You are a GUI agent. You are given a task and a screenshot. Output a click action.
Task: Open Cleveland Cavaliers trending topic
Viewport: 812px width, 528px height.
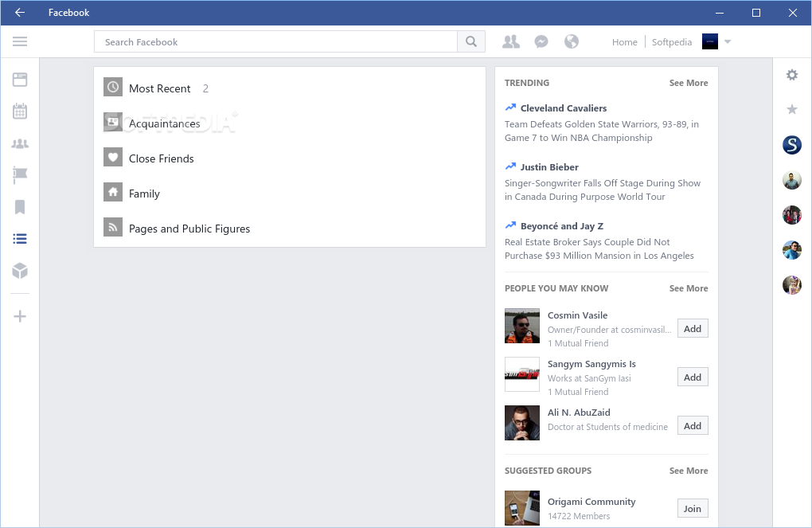564,108
